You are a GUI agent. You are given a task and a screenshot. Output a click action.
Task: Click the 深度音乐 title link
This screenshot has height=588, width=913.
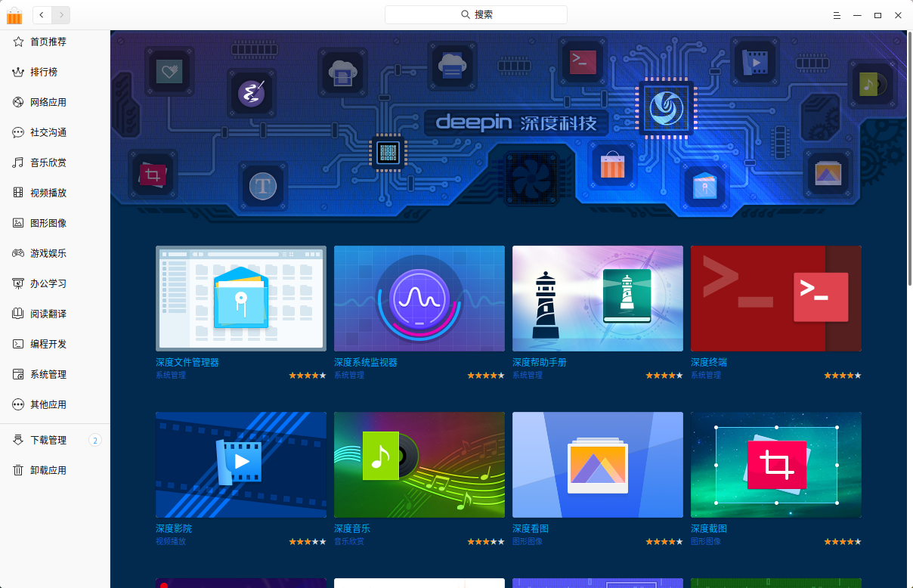point(352,528)
